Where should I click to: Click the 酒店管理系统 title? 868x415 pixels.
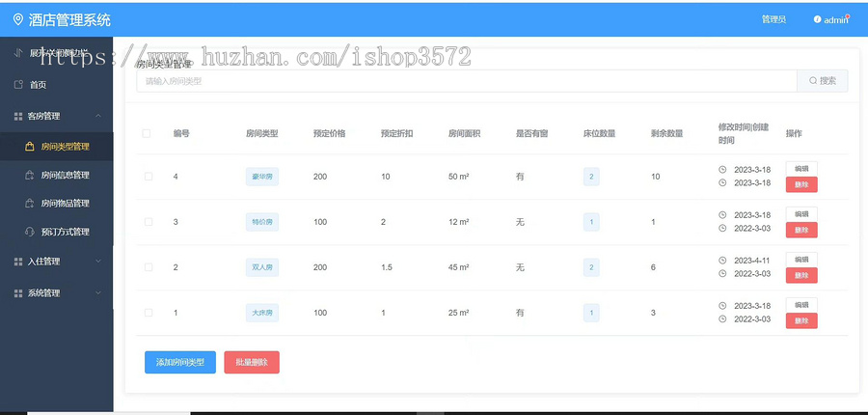(x=69, y=20)
